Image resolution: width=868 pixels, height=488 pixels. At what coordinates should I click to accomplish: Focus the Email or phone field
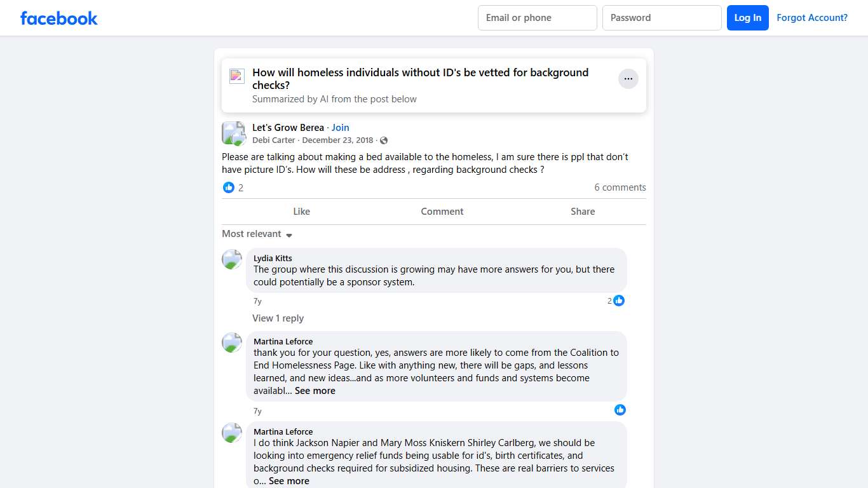[x=537, y=18]
